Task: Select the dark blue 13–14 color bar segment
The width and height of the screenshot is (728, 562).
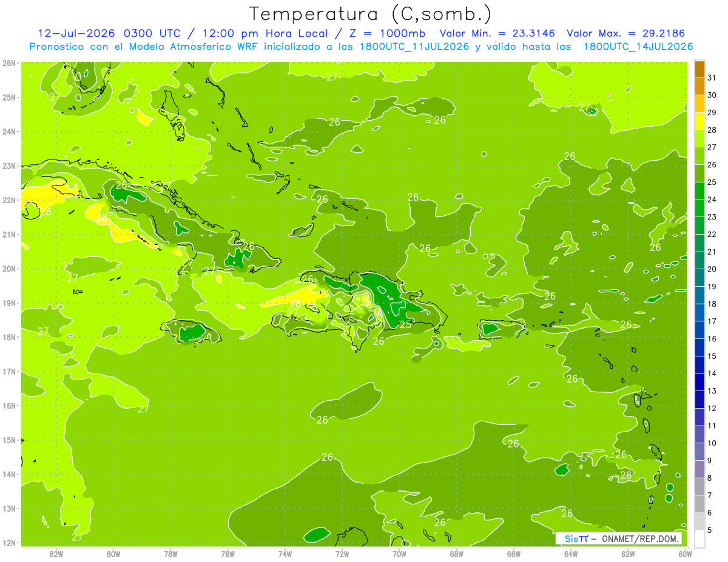Action: [699, 382]
